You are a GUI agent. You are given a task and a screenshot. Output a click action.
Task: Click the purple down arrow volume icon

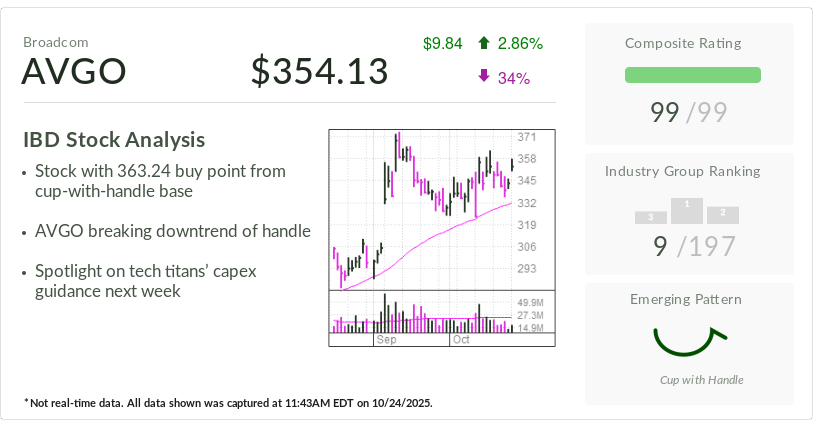point(484,76)
